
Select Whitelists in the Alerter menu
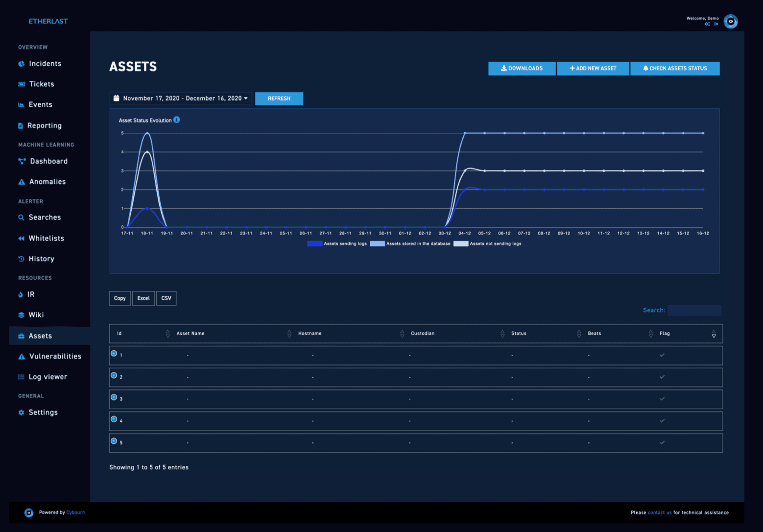coord(46,238)
